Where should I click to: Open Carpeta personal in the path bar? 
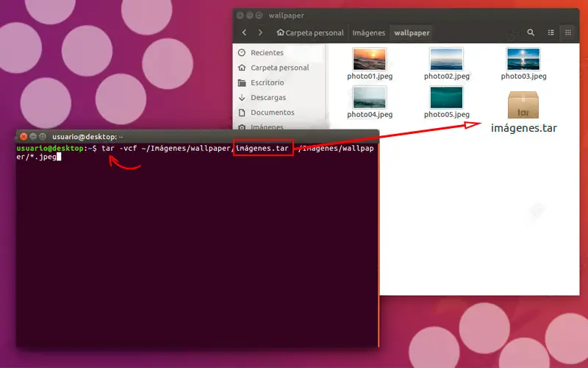(x=309, y=32)
